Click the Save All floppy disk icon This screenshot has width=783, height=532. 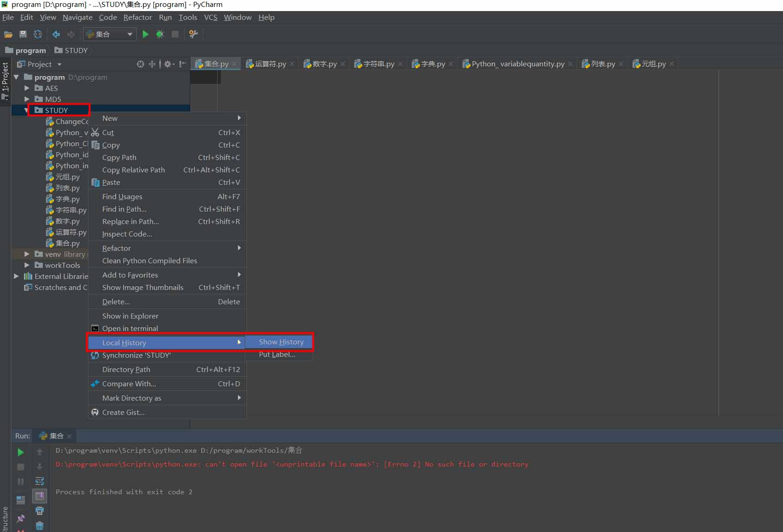click(x=23, y=34)
